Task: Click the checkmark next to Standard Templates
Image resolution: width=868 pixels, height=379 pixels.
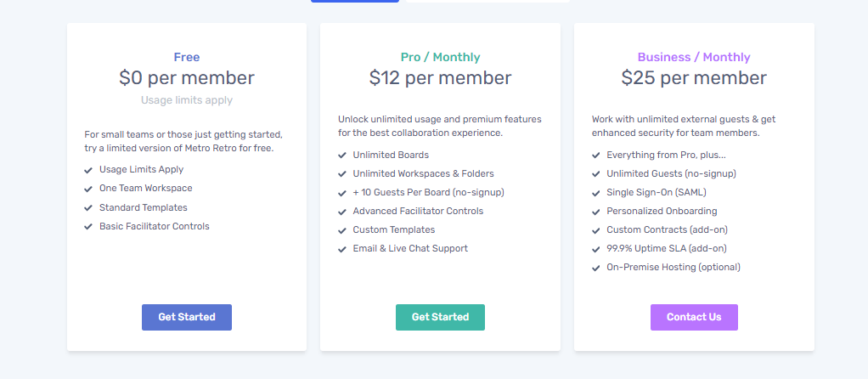Action: point(88,208)
